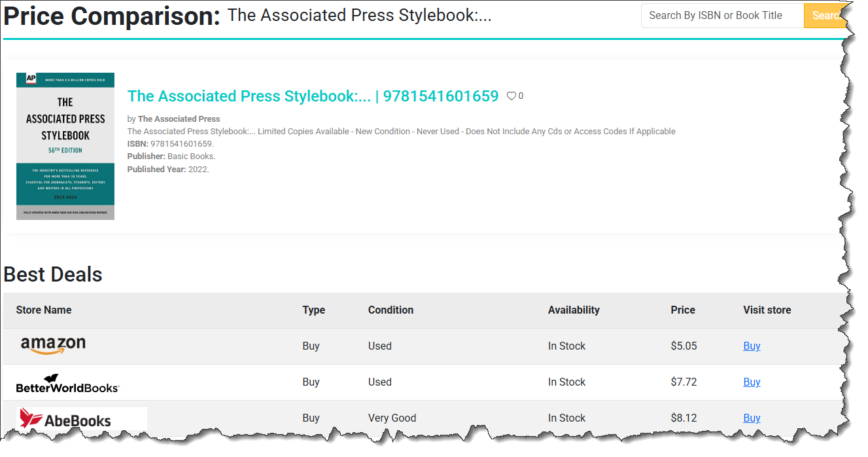This screenshot has height=457, width=868.
Task: Click the Buy type cell in AbeBooks row
Action: click(x=311, y=418)
